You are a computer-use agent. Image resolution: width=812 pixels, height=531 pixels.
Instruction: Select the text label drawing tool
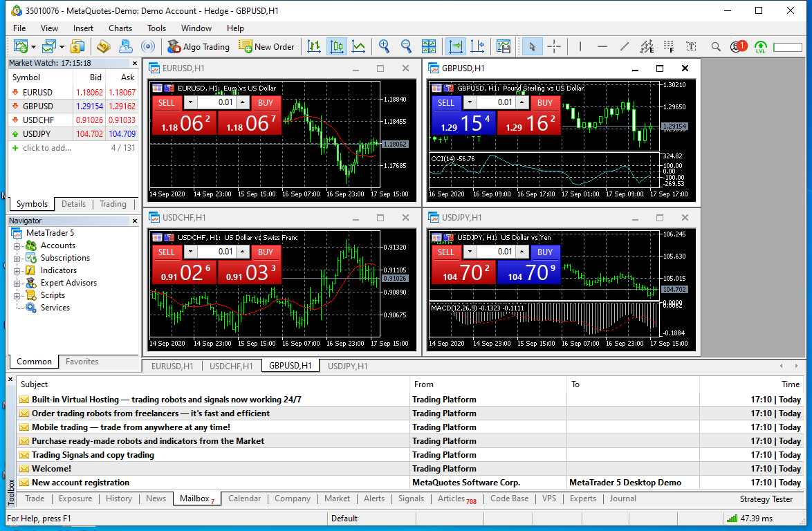coord(692,46)
